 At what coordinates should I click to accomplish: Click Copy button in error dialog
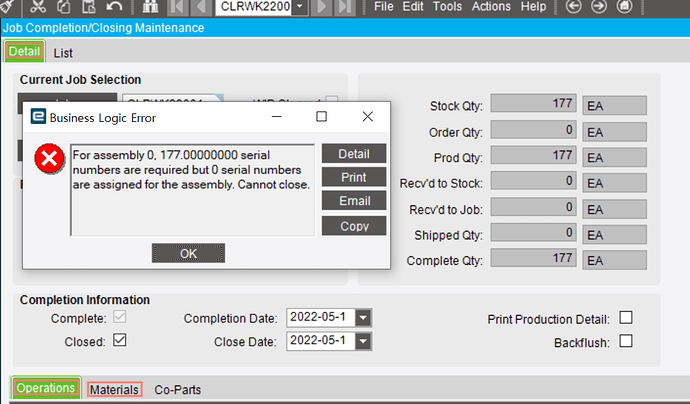354,226
